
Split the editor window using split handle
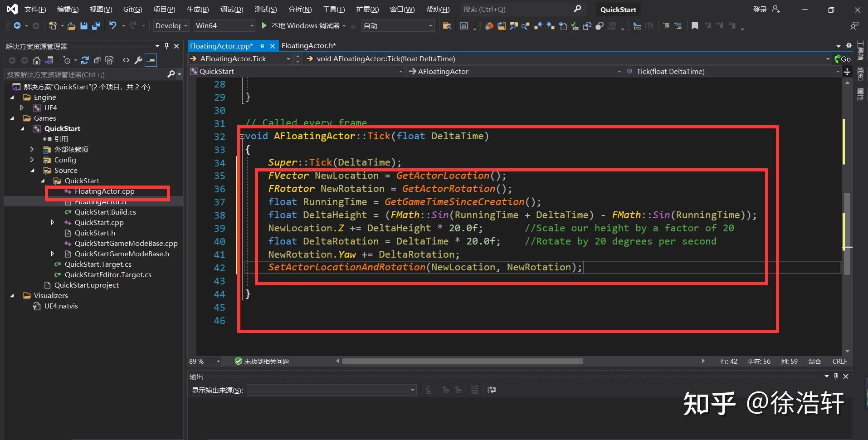pos(847,71)
